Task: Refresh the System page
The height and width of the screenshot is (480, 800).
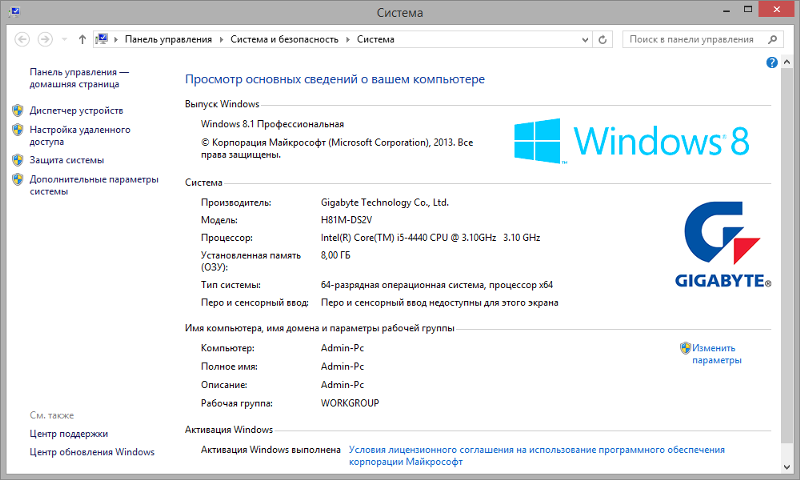Action: (602, 40)
